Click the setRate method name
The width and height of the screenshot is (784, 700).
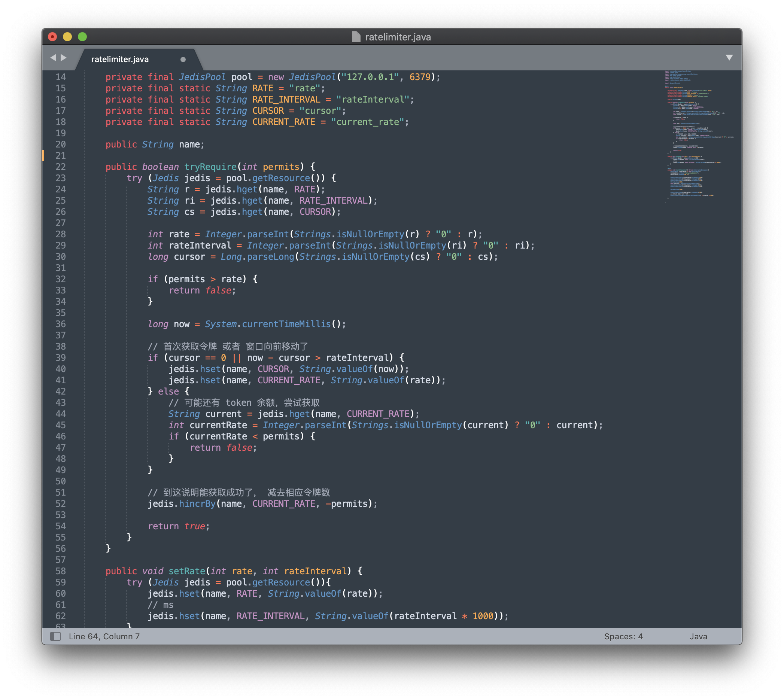pos(187,571)
